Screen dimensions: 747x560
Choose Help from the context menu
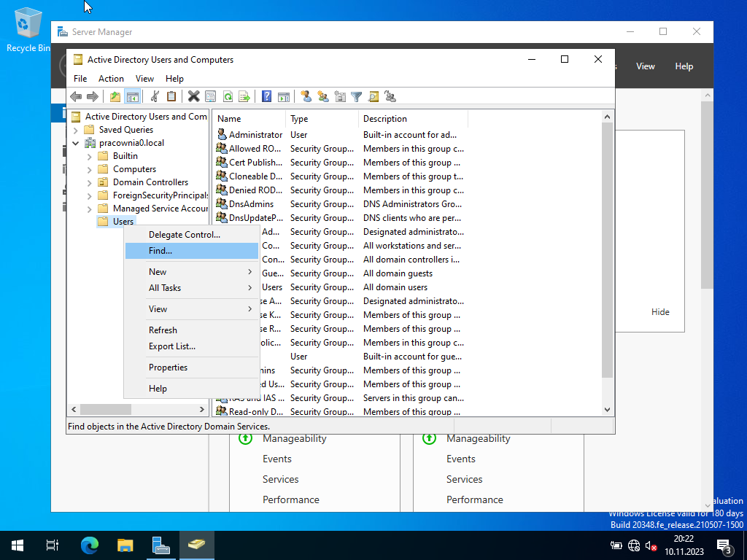click(192, 388)
